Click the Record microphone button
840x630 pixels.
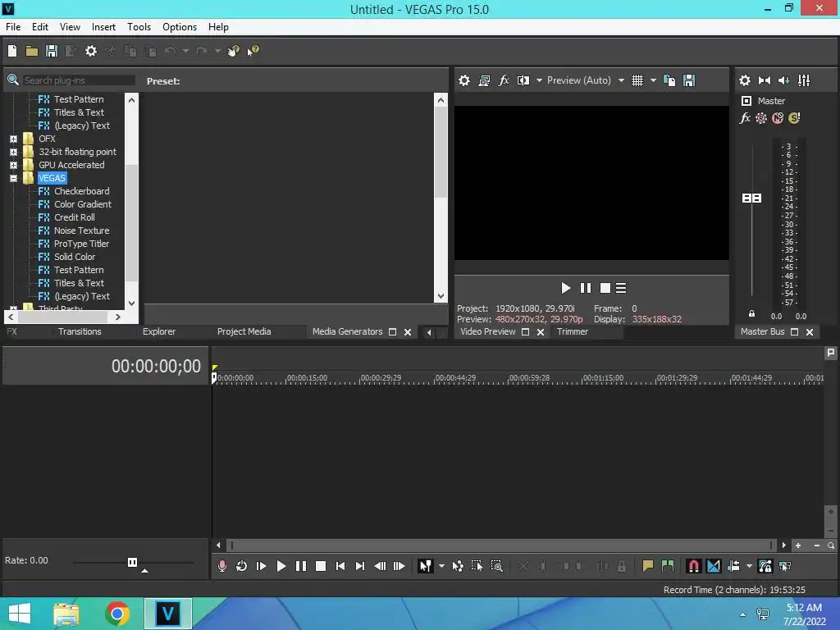click(222, 566)
